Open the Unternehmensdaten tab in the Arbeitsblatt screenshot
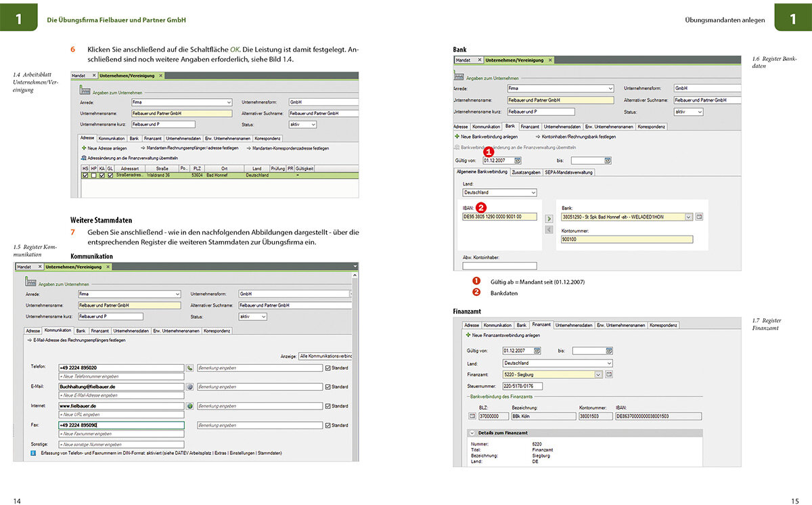 (184, 138)
